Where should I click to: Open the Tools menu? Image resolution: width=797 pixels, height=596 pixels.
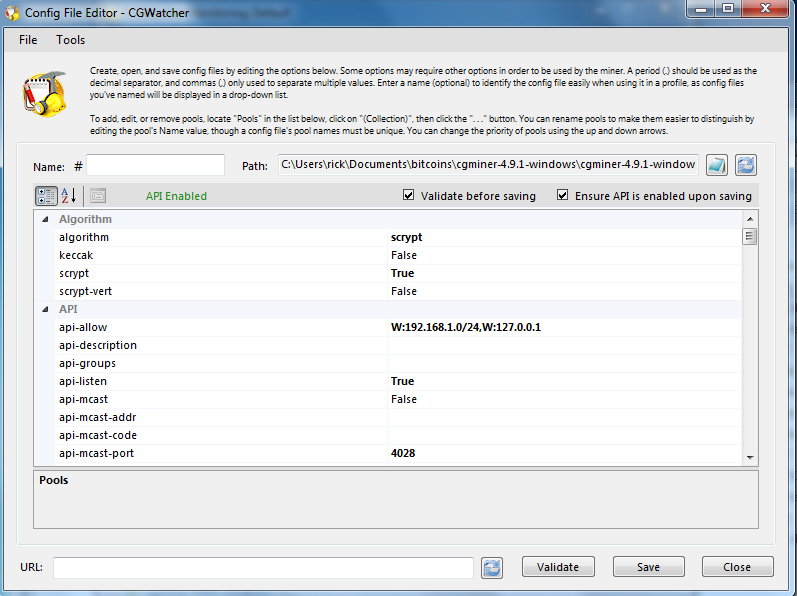71,40
